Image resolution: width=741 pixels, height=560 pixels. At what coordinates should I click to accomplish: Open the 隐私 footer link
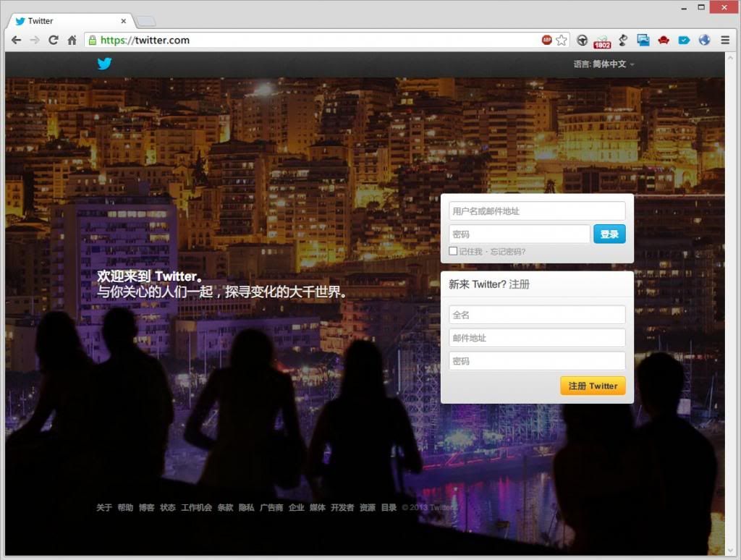point(247,507)
